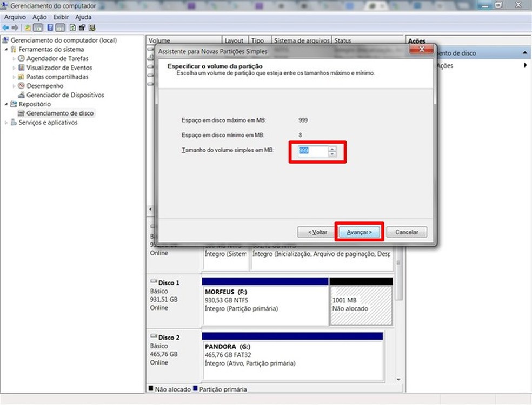Select Serviços e aplicativos node
This screenshot has width=532, height=405.
[x=48, y=123]
